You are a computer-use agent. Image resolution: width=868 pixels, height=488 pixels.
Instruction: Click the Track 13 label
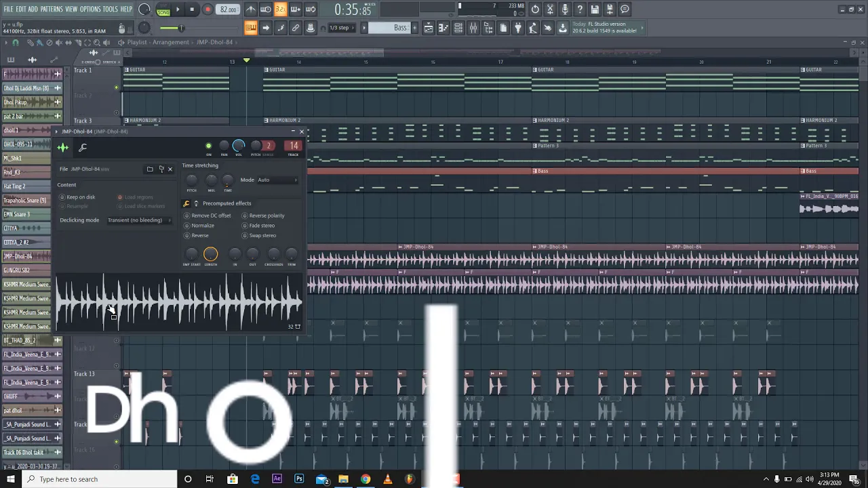[x=84, y=374]
